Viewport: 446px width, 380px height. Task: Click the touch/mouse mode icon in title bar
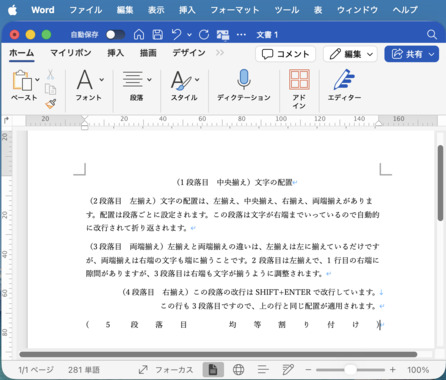(x=223, y=35)
